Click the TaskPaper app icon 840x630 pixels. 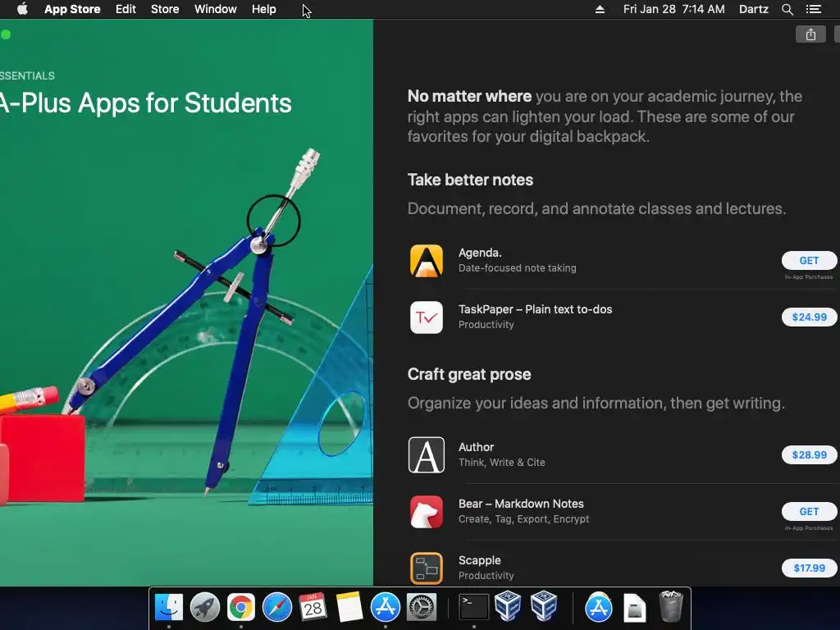(x=427, y=317)
